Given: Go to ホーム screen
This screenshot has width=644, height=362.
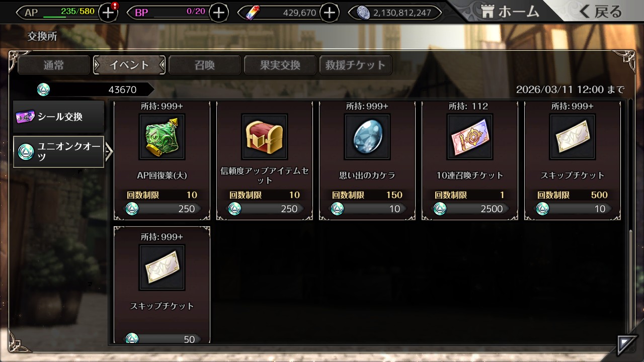Looking at the screenshot, I should (510, 12).
